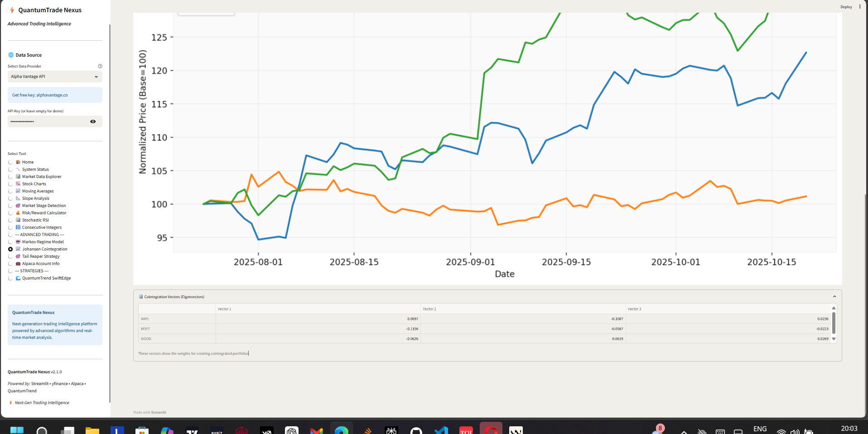
Task: Select the GOOG row label
Action: [146, 339]
